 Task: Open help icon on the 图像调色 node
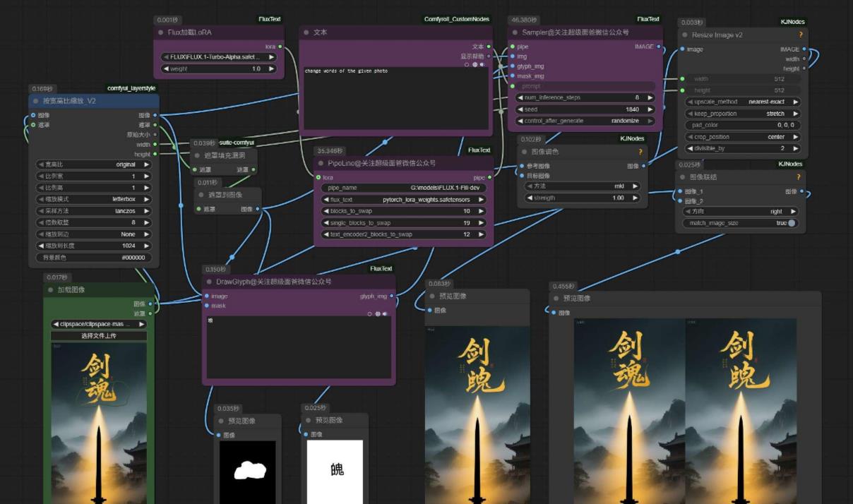pyautogui.click(x=640, y=152)
